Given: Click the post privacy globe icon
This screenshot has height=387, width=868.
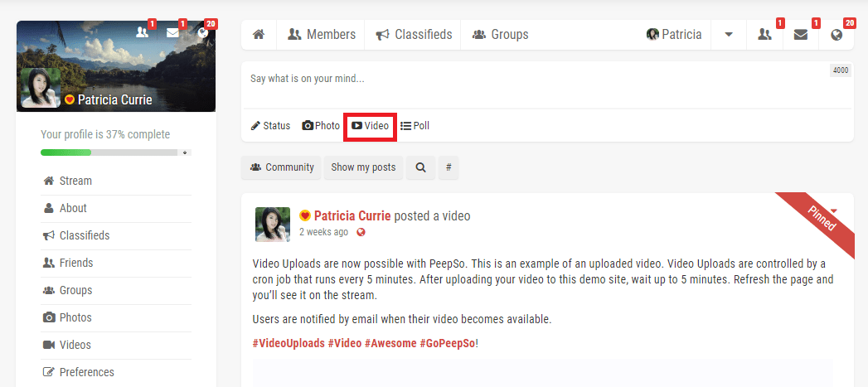Looking at the screenshot, I should (361, 233).
